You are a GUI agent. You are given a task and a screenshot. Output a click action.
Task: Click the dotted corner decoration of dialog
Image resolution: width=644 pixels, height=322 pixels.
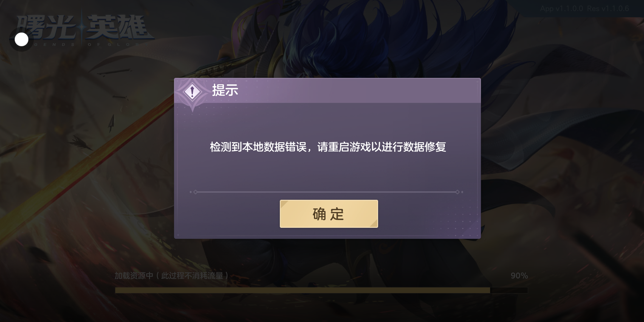pyautogui.click(x=465, y=224)
